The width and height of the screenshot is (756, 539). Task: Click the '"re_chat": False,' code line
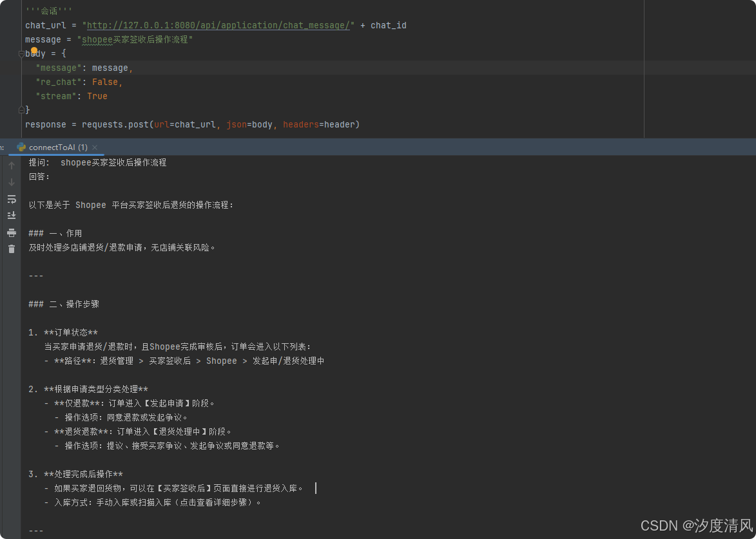click(x=79, y=82)
